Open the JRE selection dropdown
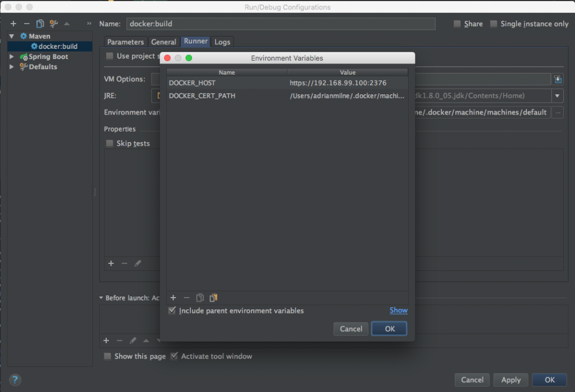 pyautogui.click(x=557, y=95)
